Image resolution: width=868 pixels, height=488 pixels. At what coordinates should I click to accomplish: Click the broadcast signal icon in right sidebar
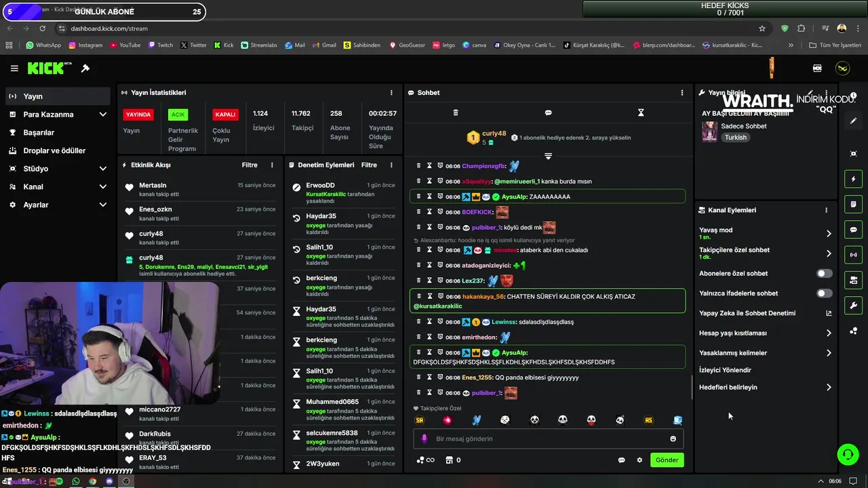854,255
